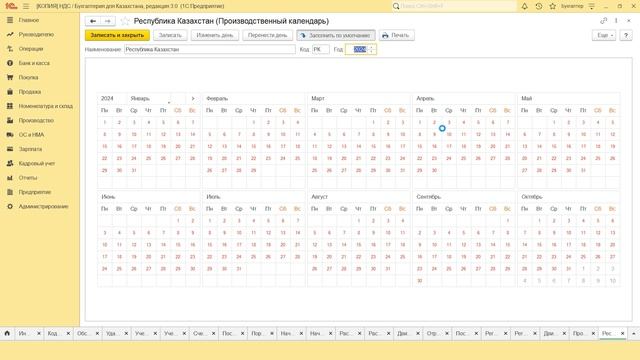Focus the Наименование input field
The height and width of the screenshot is (360, 640).
(x=209, y=49)
